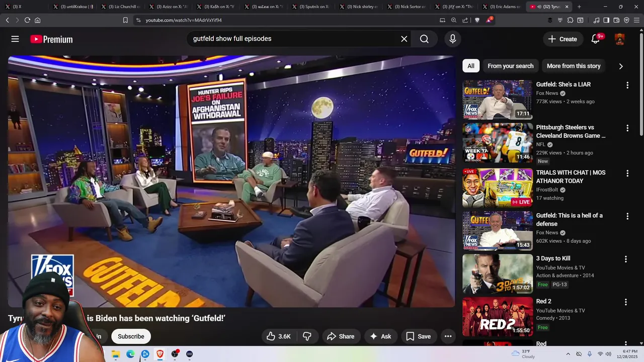The width and height of the screenshot is (644, 362).
Task: Open the new tab plus button
Action: pyautogui.click(x=579, y=7)
